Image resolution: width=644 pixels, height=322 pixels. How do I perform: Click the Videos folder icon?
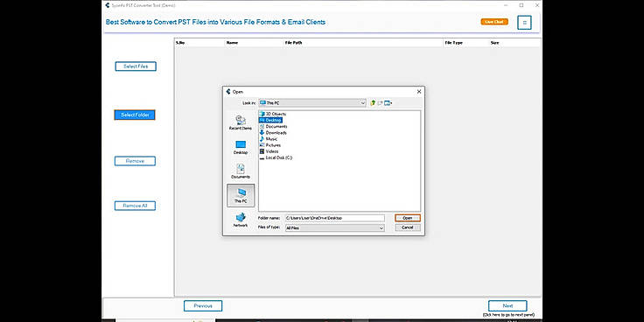262,151
